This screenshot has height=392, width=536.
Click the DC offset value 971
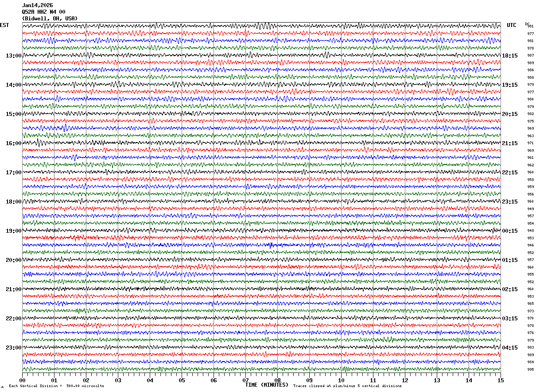pyautogui.click(x=530, y=143)
